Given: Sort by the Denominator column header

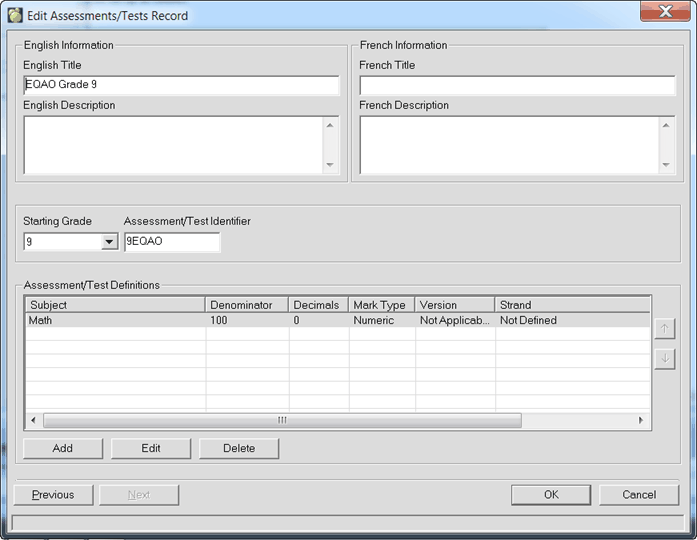Looking at the screenshot, I should point(247,305).
